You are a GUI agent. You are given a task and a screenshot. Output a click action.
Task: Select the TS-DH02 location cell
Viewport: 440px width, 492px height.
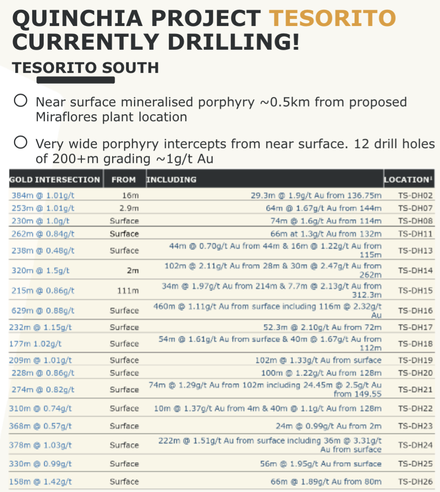tap(415, 195)
